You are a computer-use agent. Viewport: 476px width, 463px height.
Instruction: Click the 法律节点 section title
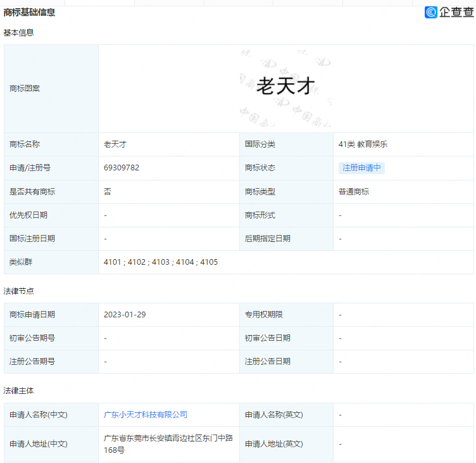pyautogui.click(x=18, y=291)
